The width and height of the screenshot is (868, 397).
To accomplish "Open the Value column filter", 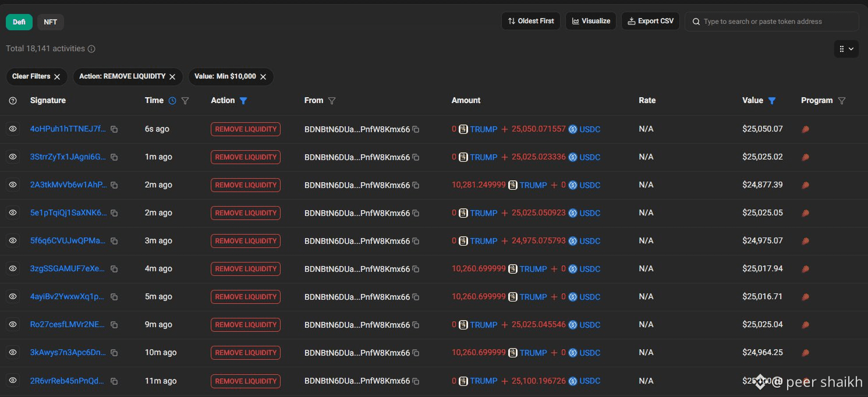I will [772, 101].
